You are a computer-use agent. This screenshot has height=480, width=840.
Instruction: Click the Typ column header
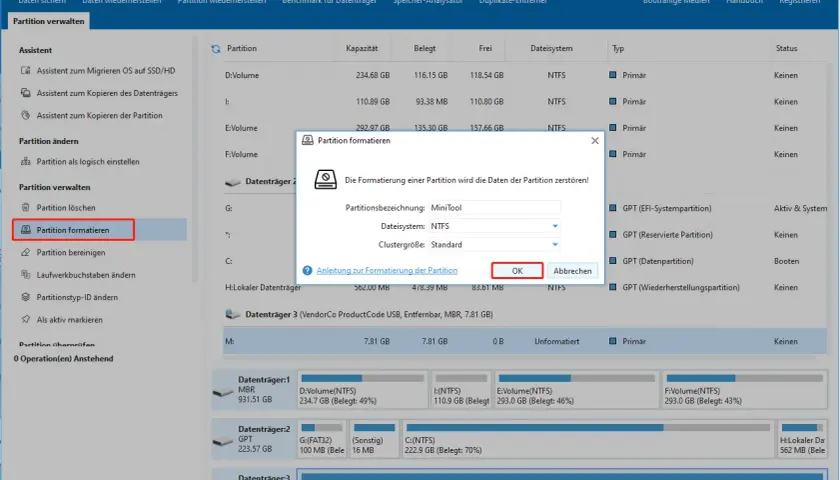[618, 48]
